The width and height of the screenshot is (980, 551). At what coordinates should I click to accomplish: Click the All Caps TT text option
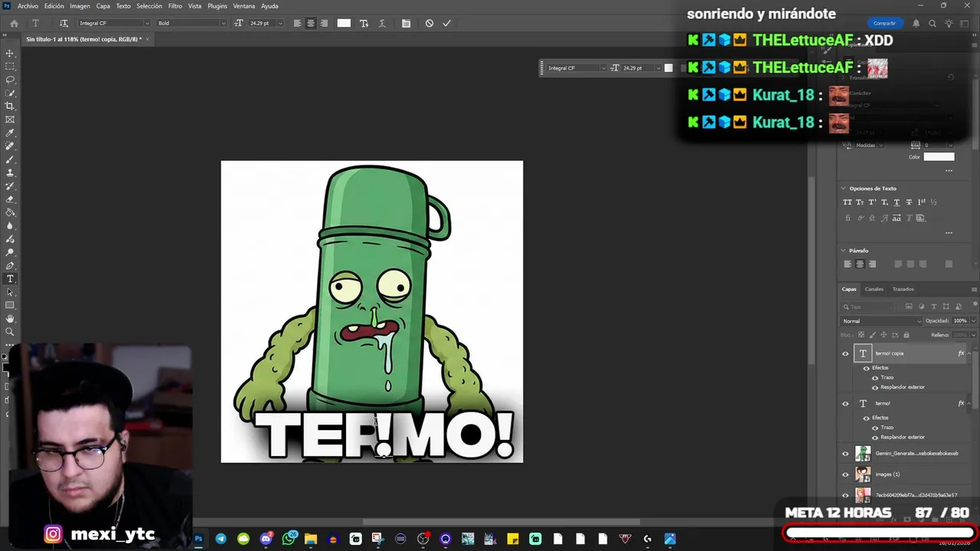[x=848, y=202]
